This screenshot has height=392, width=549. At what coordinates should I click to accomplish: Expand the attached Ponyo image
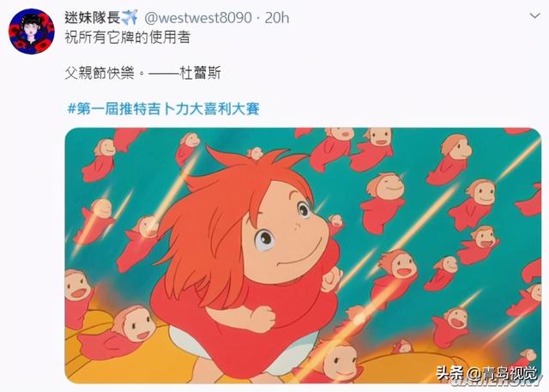(x=303, y=256)
